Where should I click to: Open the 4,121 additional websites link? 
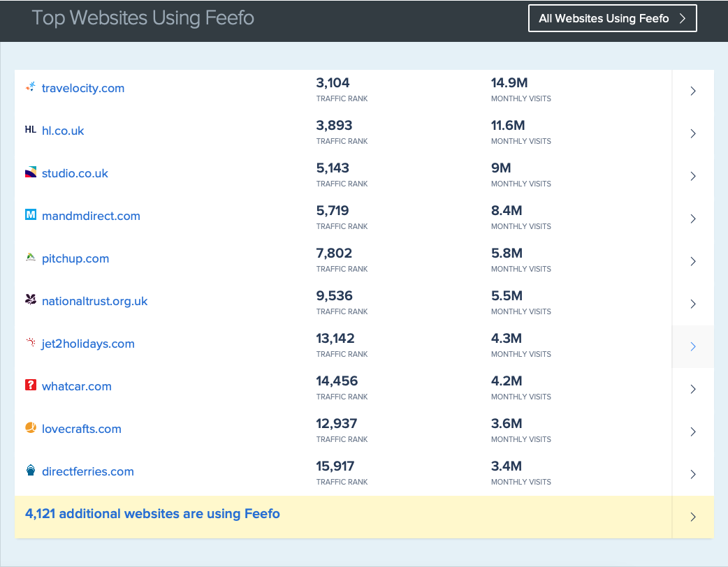click(152, 514)
